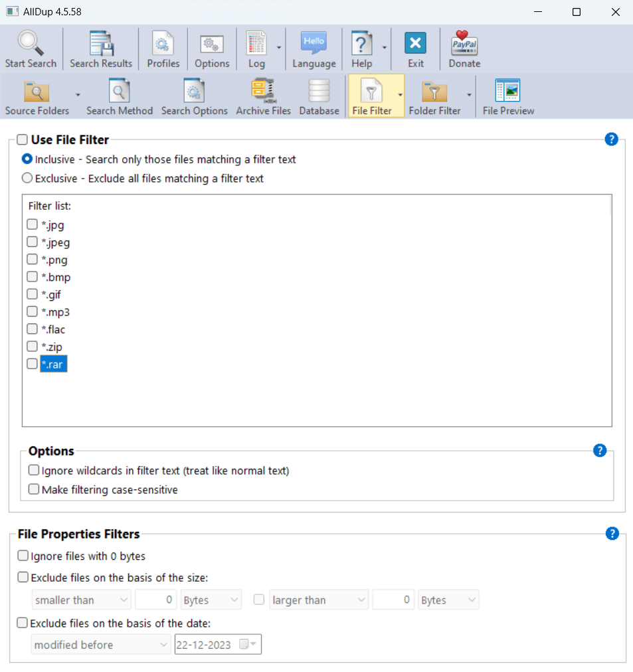Screen dimensions: 633x672
Task: Enable Ignore wildcards in filter text
Action: pyautogui.click(x=34, y=470)
